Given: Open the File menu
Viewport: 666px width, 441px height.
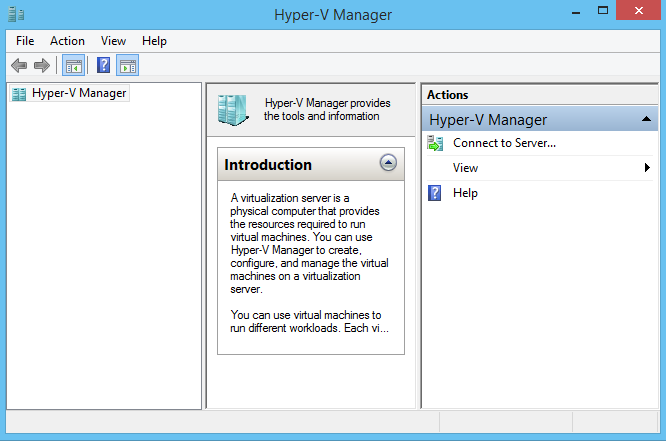Looking at the screenshot, I should (x=25, y=41).
